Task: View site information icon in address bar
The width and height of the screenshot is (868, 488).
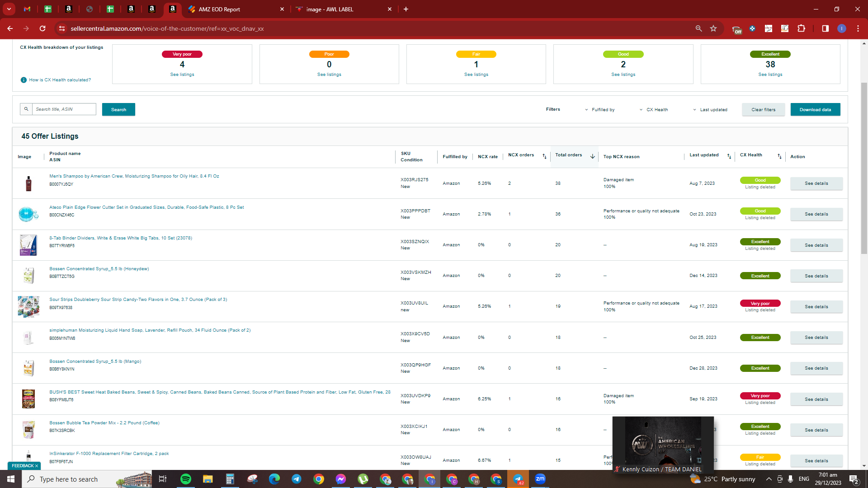Action: (62, 28)
